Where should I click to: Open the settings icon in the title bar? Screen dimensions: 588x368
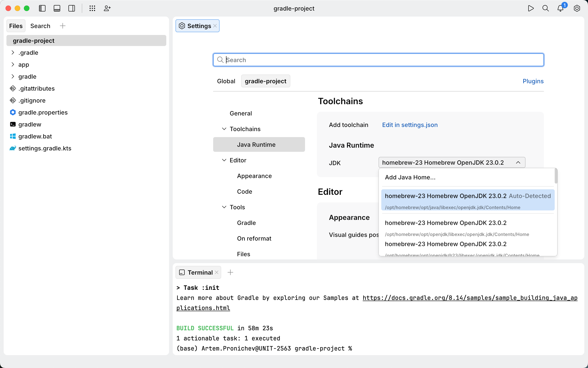tap(577, 8)
